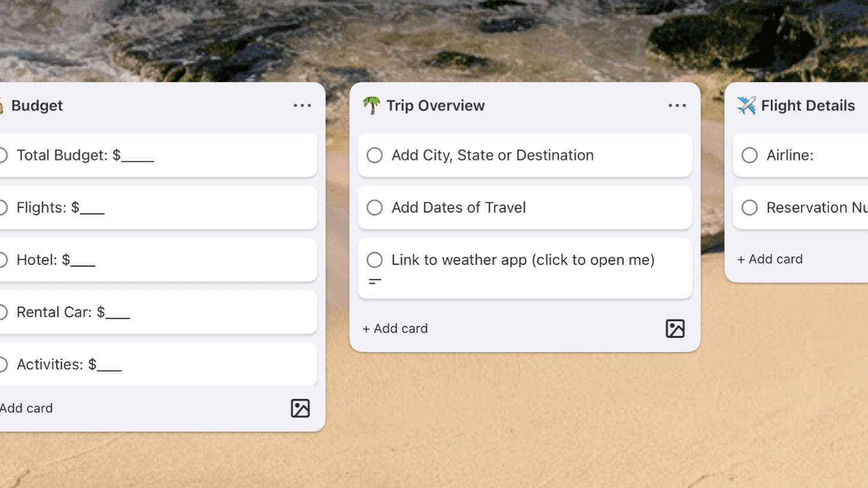Mark the 'Rental Car: $' card complete
This screenshot has height=488, width=868.
[3, 312]
